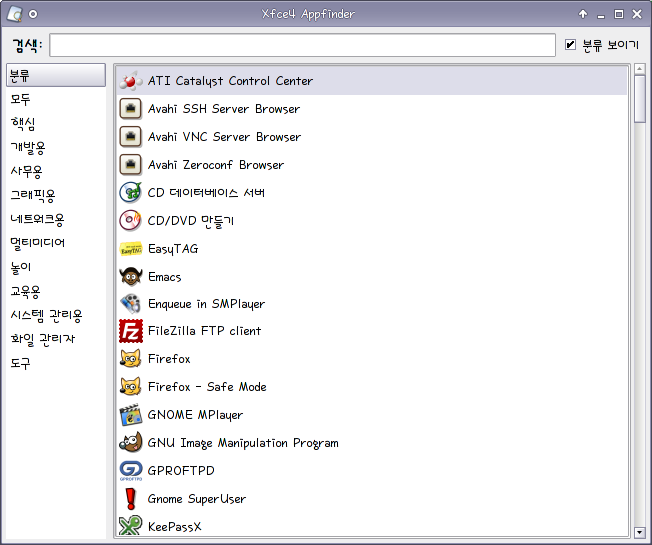Viewport: 652px width, 545px height.
Task: Click the Firefox icon
Action: tap(131, 359)
